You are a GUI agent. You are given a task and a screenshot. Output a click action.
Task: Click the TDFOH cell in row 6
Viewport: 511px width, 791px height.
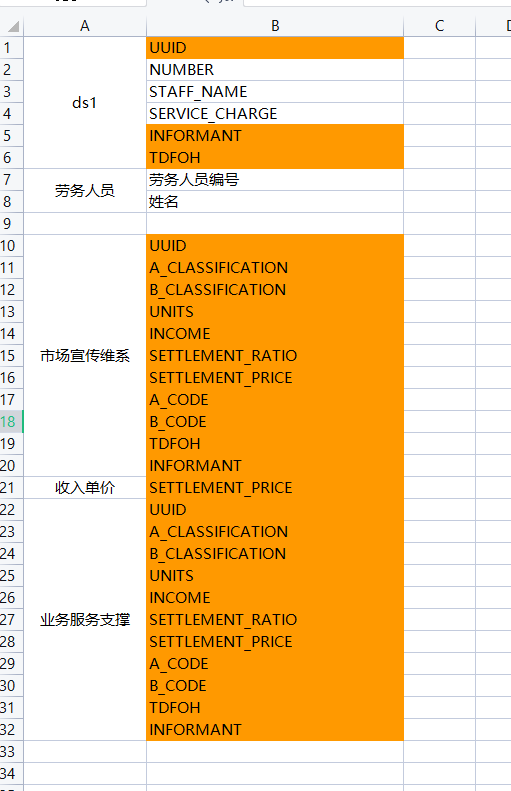275,157
